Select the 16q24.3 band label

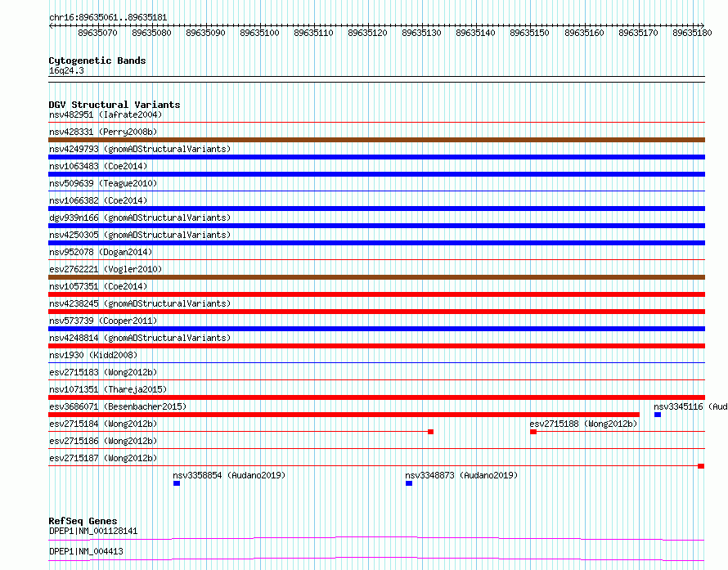pyautogui.click(x=66, y=70)
